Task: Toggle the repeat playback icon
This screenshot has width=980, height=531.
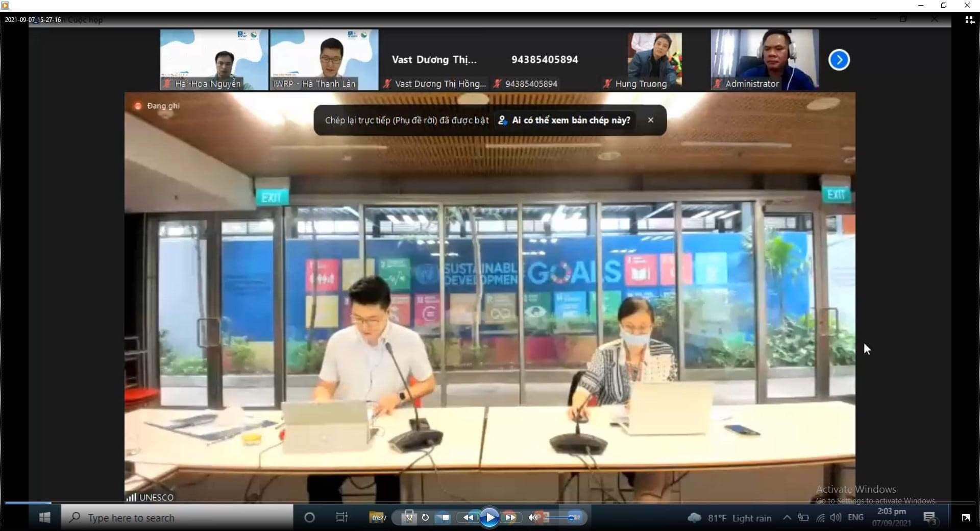Action: [425, 518]
